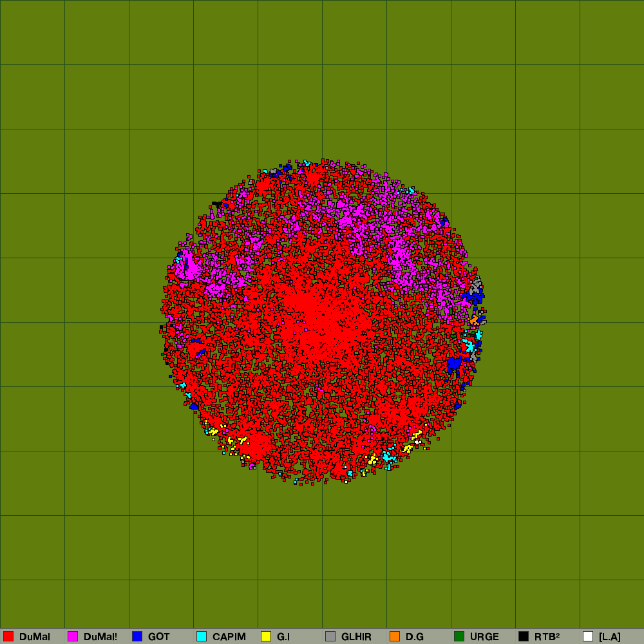Select the [L.A] legend label
This screenshot has height=644, width=644.
point(609,637)
